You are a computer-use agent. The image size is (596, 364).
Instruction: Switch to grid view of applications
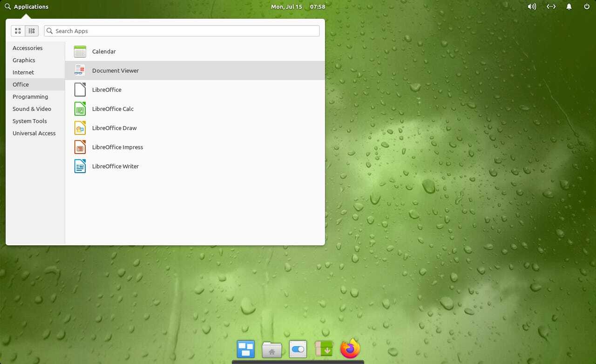pos(18,31)
